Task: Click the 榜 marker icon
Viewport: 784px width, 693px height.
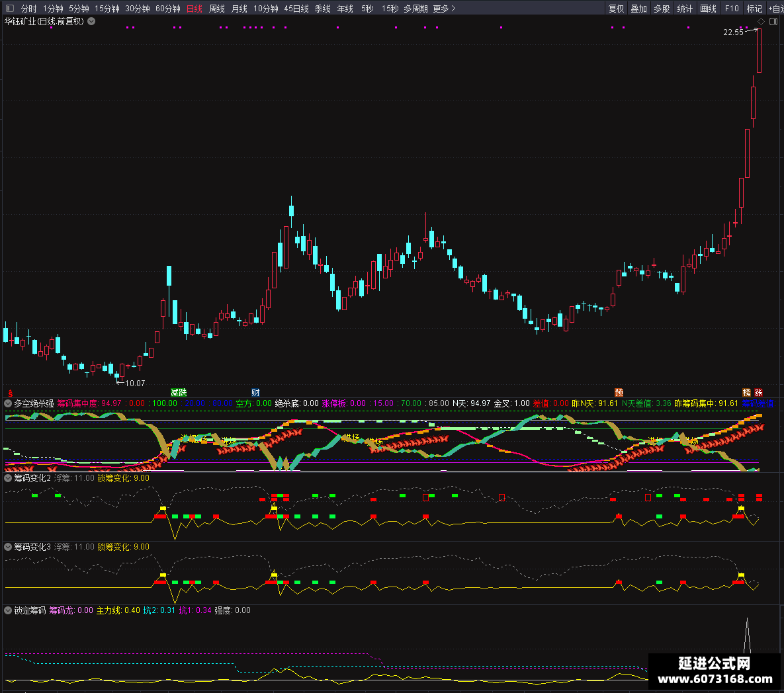Action: click(746, 392)
